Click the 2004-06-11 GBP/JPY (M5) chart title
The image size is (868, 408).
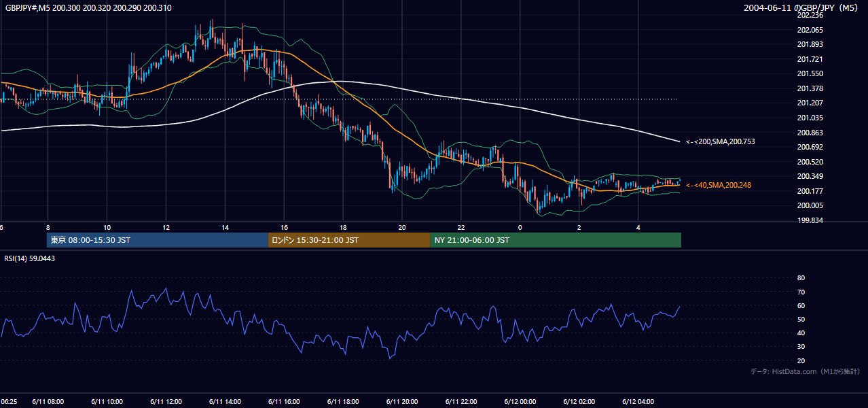click(801, 8)
